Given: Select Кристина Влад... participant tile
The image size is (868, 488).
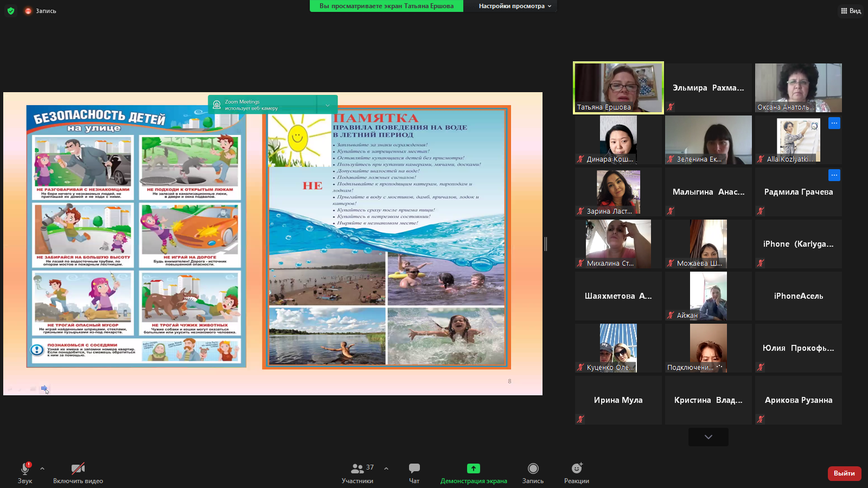Looking at the screenshot, I should click(x=709, y=400).
